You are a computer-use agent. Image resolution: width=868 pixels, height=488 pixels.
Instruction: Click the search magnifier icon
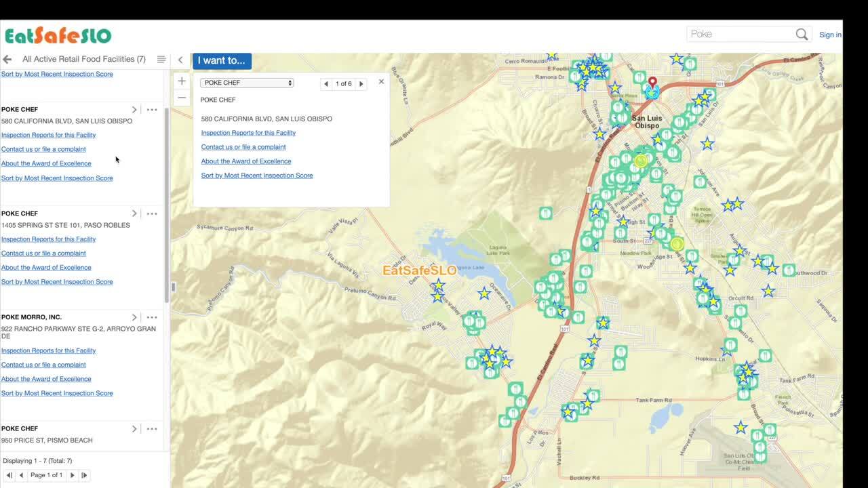click(801, 33)
